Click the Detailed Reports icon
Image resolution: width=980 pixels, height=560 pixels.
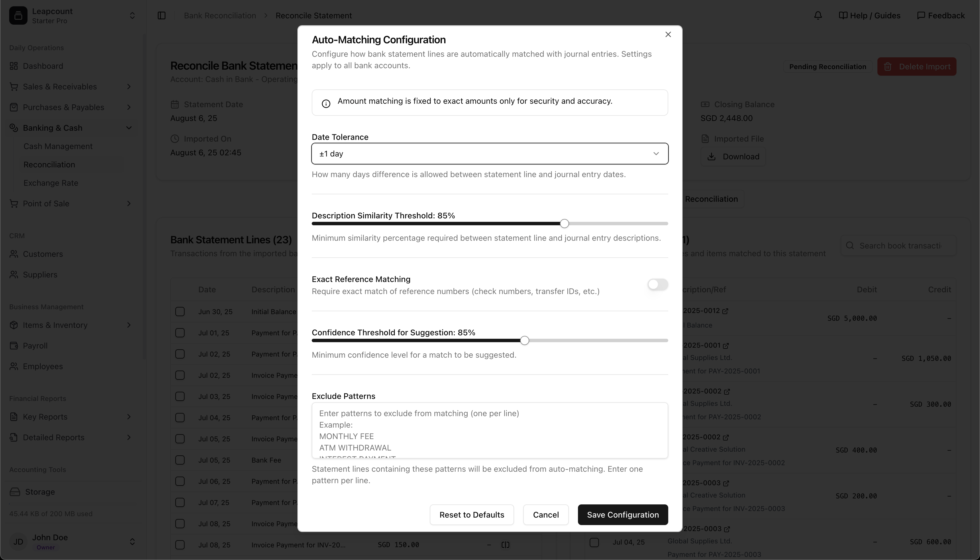point(14,437)
